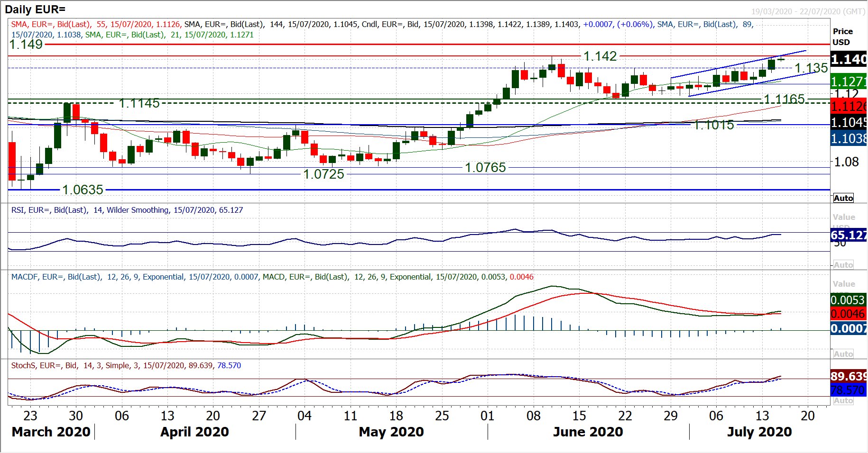Click the Auto button in the price panel
Screen dimensions: 868x453
(x=843, y=198)
